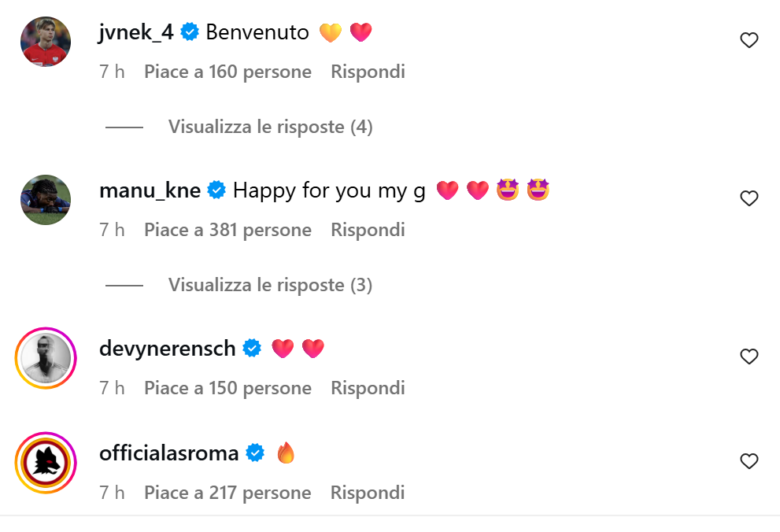The width and height of the screenshot is (780, 532).
Task: View officialasroma story from wolf logo avatar
Action: (46, 463)
